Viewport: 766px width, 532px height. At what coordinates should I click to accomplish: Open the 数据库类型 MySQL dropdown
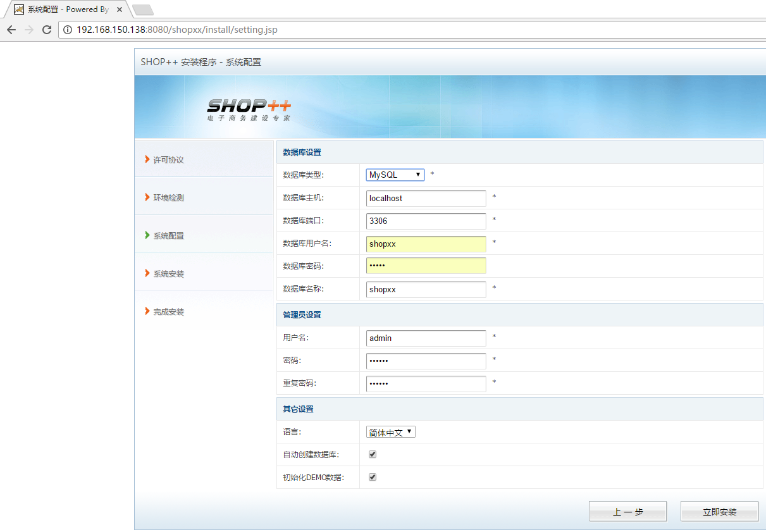[395, 175]
